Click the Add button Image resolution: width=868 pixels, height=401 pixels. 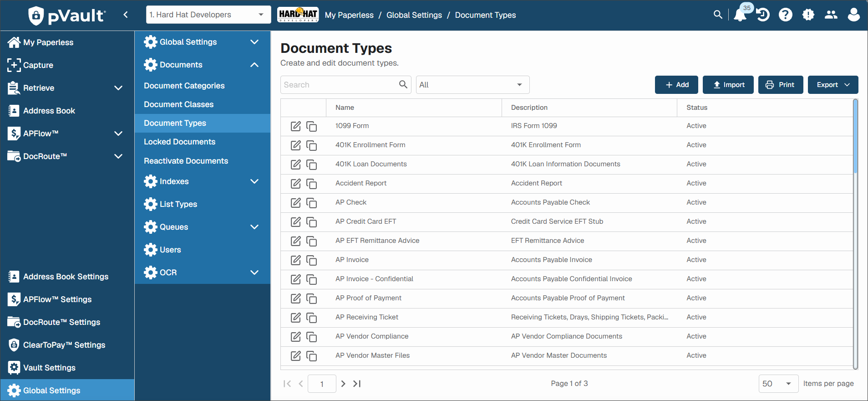[676, 85]
